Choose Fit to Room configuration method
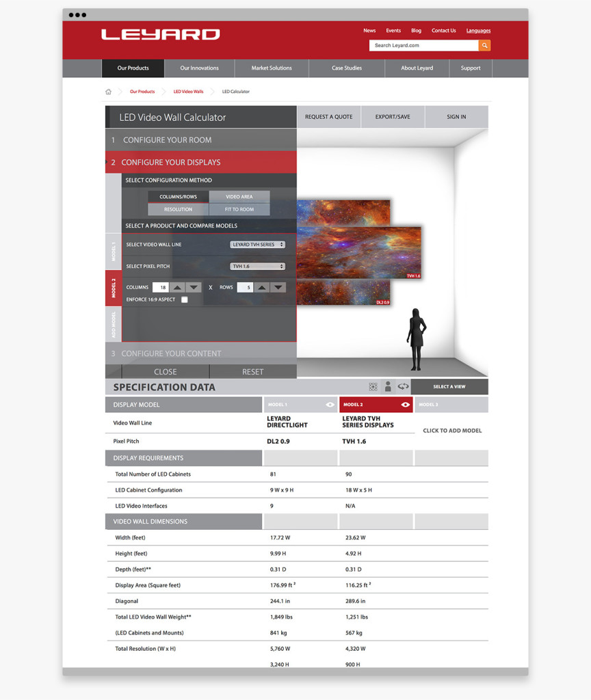591x700 pixels. point(239,209)
